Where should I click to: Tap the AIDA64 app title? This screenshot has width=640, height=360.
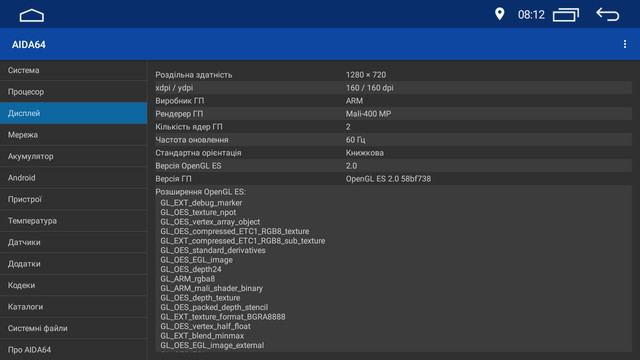29,44
